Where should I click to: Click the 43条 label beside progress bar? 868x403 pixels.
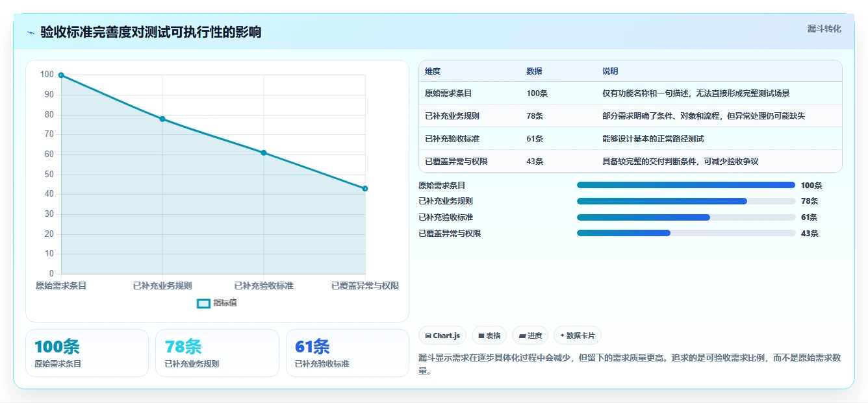(x=810, y=234)
